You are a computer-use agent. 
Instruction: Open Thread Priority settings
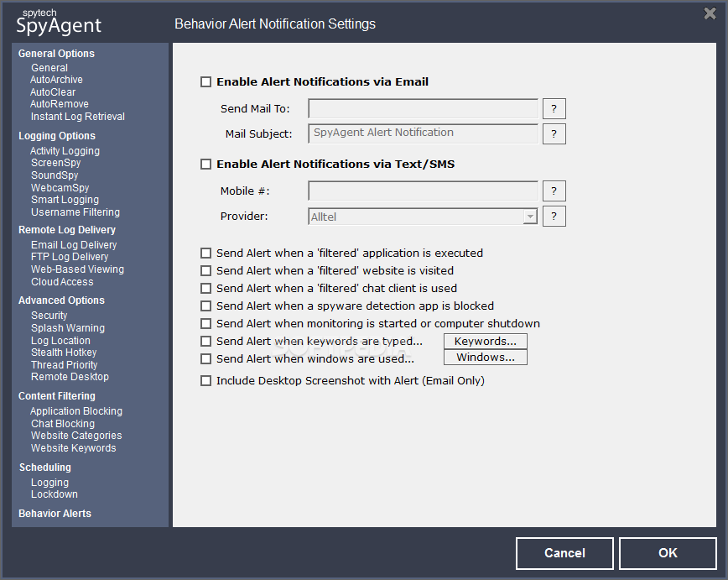point(64,365)
